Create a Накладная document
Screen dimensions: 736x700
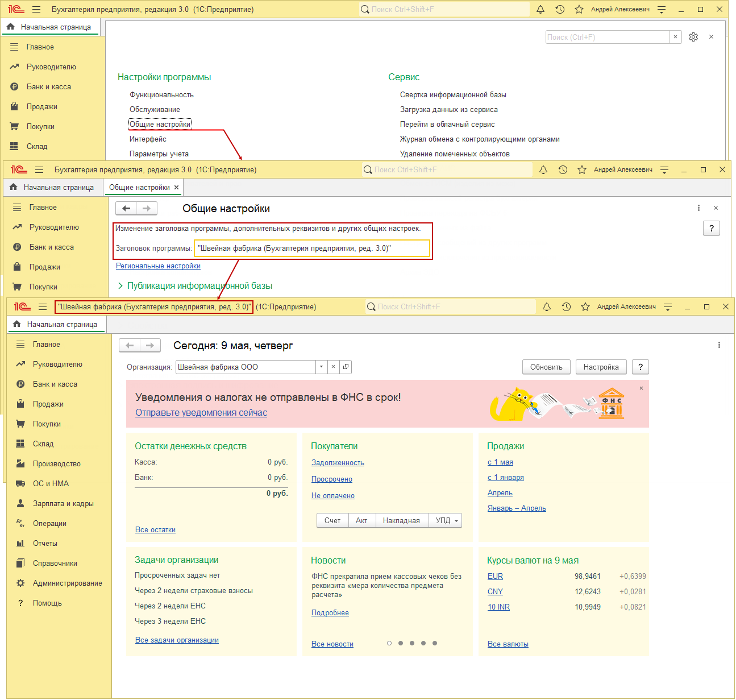click(401, 520)
